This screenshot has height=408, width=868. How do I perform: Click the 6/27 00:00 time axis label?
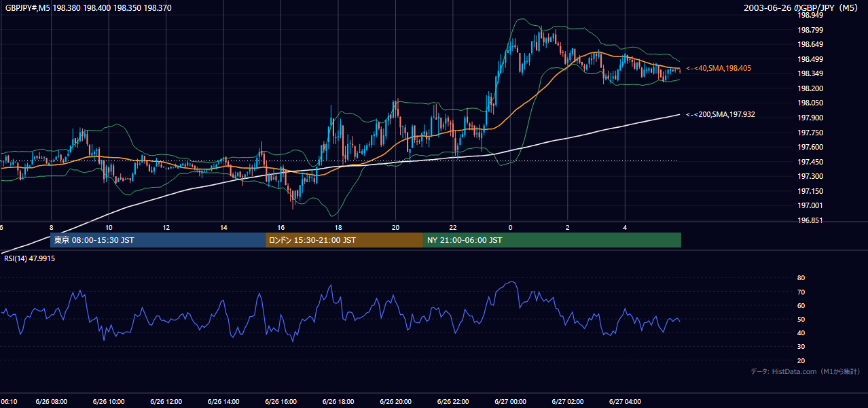(511, 402)
